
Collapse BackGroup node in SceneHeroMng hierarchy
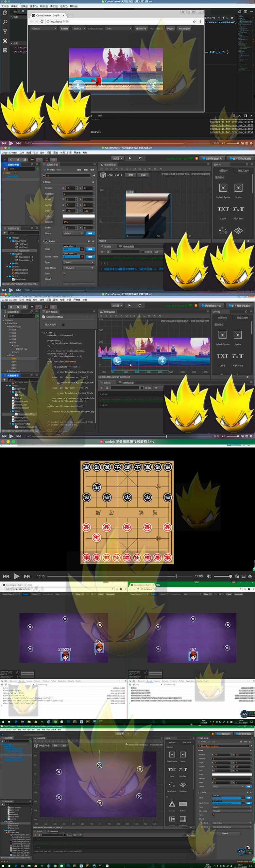click(7, 326)
